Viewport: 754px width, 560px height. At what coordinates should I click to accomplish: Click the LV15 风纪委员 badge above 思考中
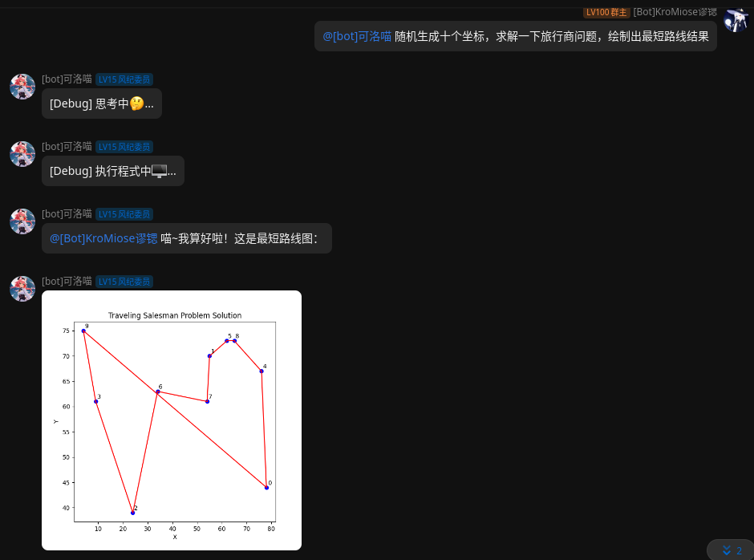[124, 79]
